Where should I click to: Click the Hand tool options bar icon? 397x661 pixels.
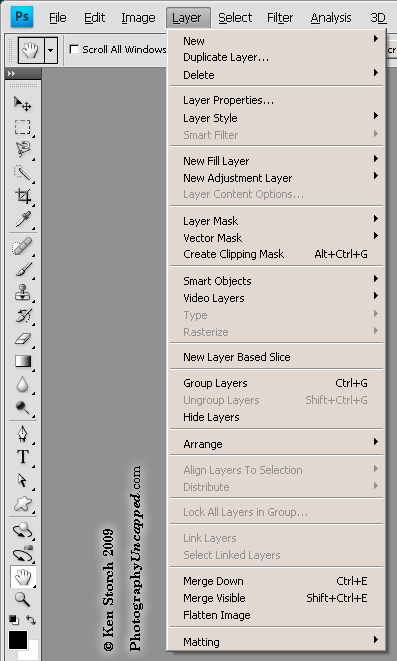pos(31,50)
